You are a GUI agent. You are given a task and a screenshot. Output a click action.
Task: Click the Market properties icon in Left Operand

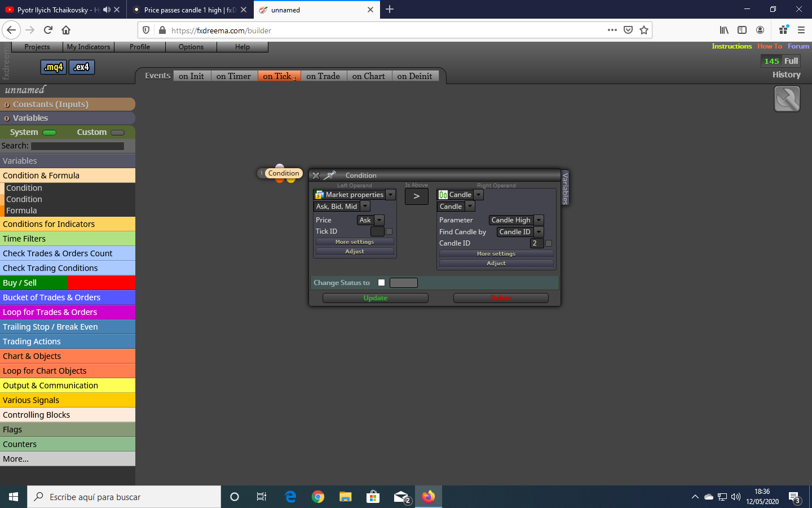320,195
